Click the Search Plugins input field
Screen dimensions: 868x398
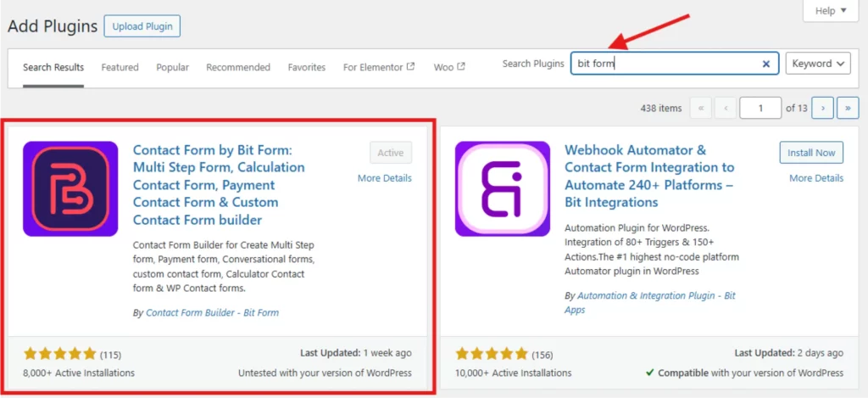tap(665, 64)
